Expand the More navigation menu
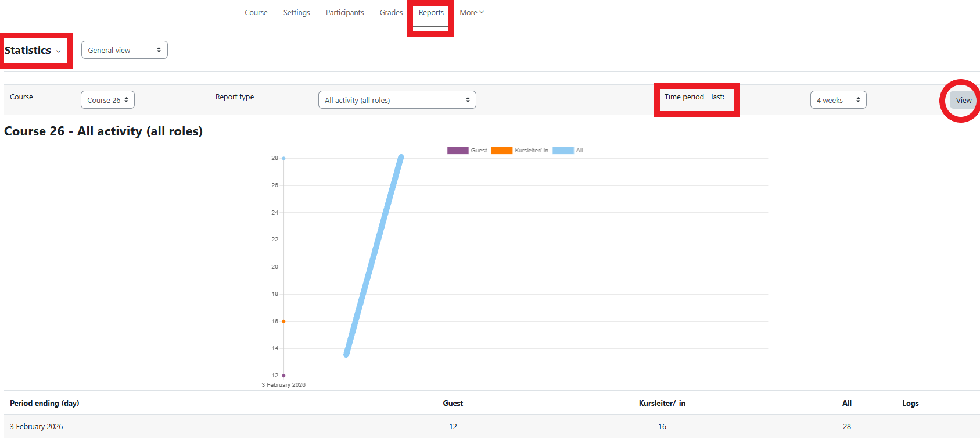980x439 pixels. (471, 13)
